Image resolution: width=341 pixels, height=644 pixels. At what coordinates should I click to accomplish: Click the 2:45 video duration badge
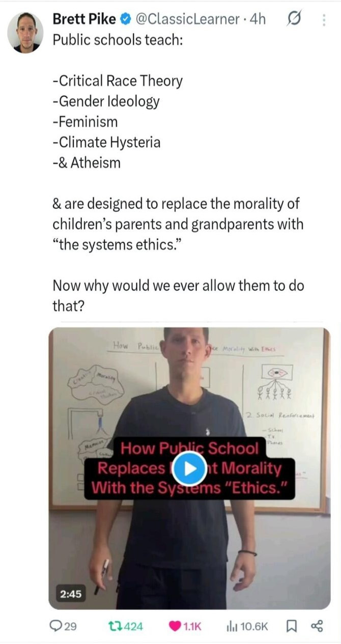point(71,593)
